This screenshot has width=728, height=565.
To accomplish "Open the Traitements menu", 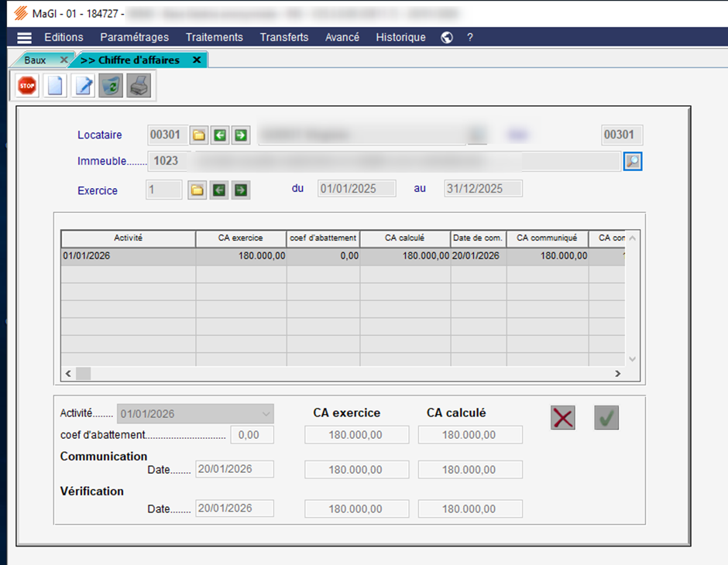I will click(x=214, y=37).
